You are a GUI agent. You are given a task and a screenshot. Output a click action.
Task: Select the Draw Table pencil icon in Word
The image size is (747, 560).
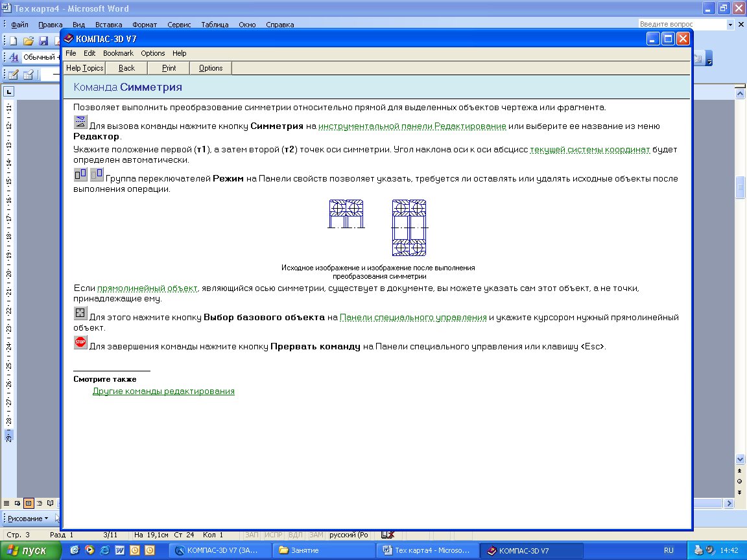pyautogui.click(x=14, y=75)
